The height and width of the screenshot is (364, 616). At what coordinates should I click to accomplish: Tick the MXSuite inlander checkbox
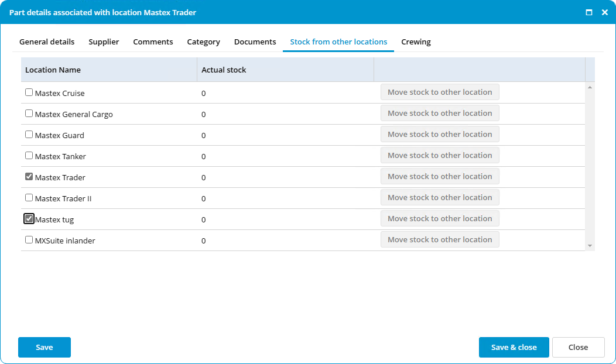tap(29, 240)
